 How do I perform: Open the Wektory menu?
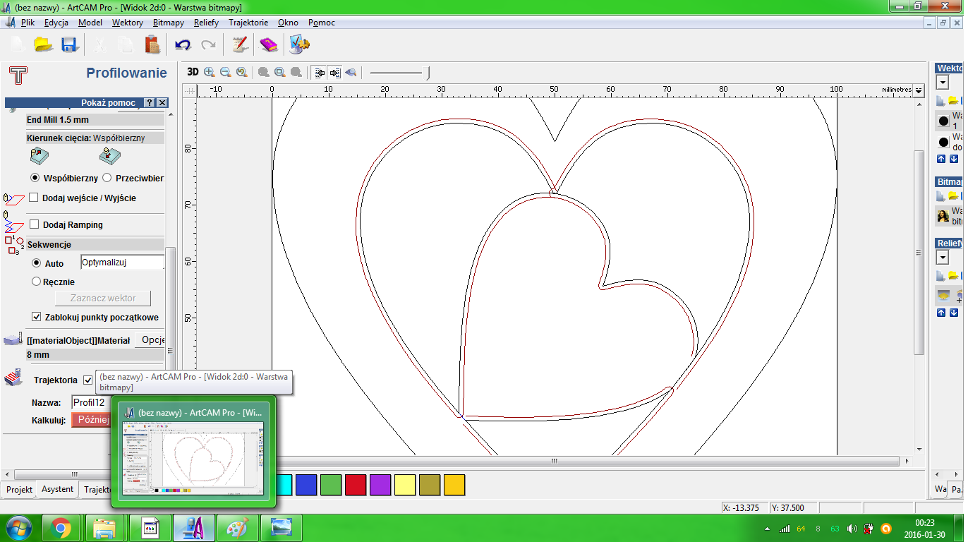coord(127,23)
